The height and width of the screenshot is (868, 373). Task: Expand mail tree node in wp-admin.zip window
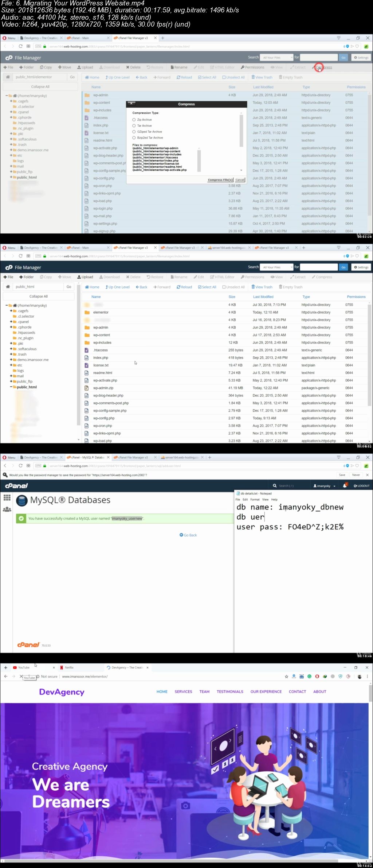click(11, 376)
